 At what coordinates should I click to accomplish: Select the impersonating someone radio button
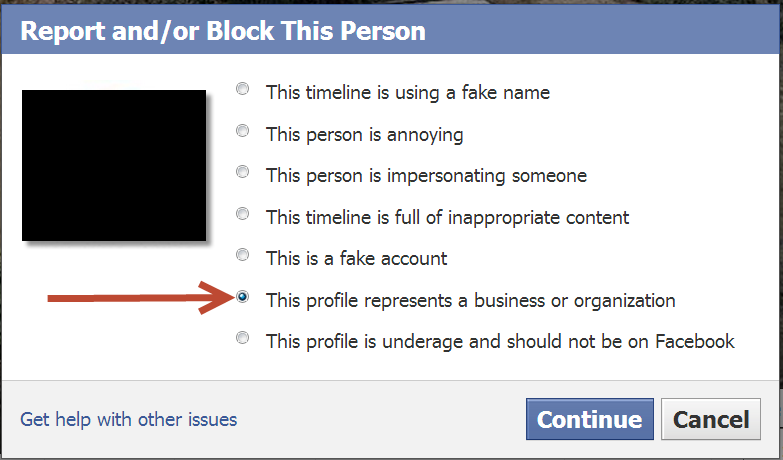point(243,172)
